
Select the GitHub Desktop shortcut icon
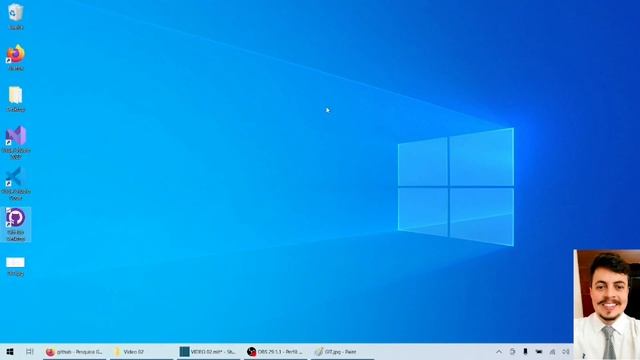click(x=16, y=224)
